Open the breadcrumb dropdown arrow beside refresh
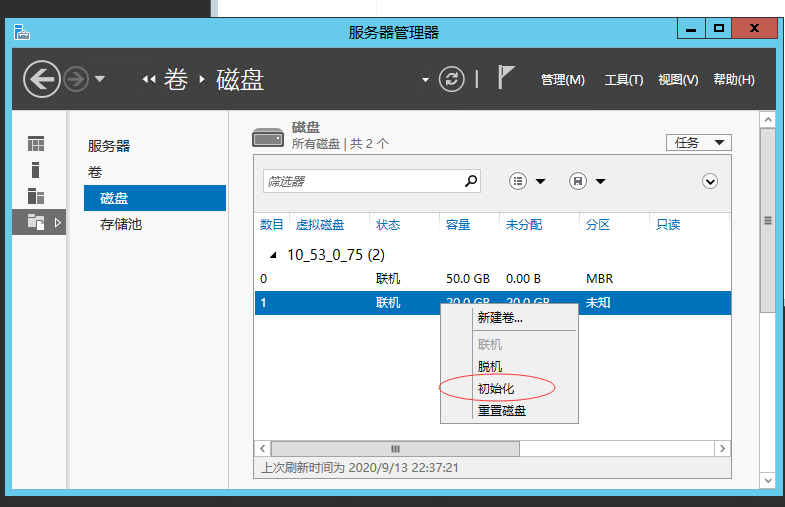The image size is (785, 507). click(425, 80)
